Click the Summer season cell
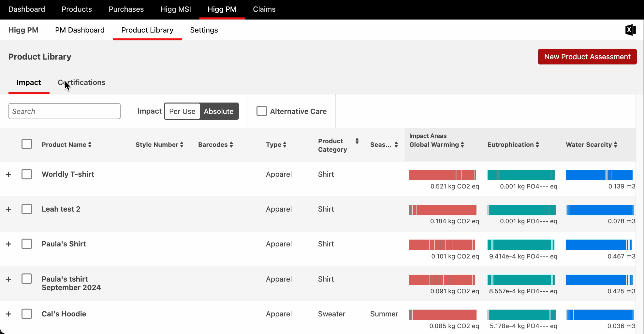 384,314
